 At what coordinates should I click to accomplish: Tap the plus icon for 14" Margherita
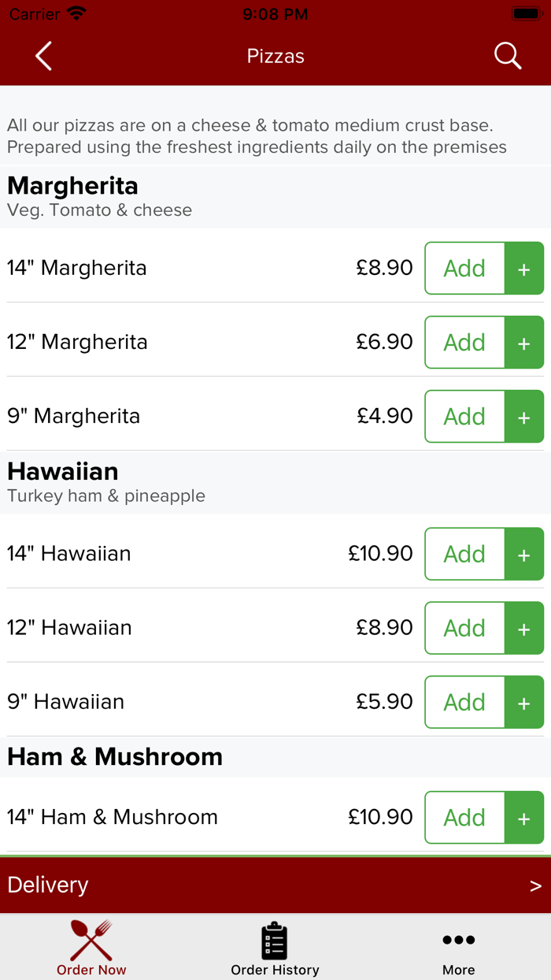[x=523, y=269]
